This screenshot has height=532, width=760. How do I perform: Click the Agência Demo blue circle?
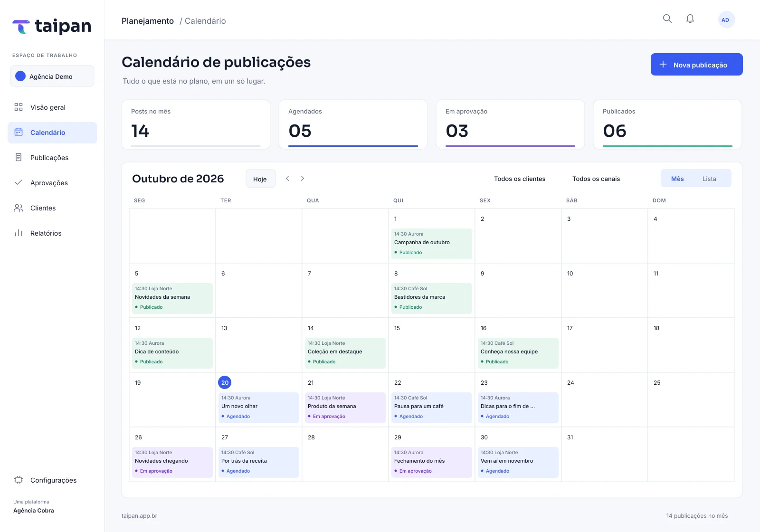click(x=20, y=76)
